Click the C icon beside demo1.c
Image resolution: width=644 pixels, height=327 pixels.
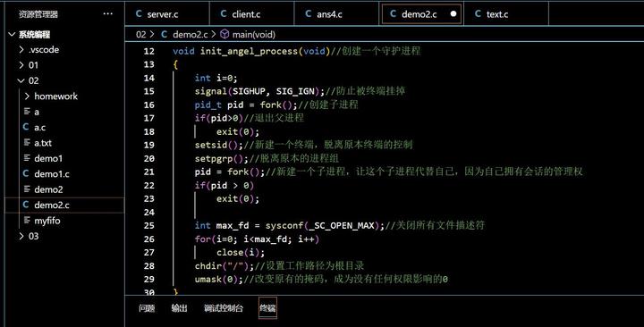click(26, 173)
